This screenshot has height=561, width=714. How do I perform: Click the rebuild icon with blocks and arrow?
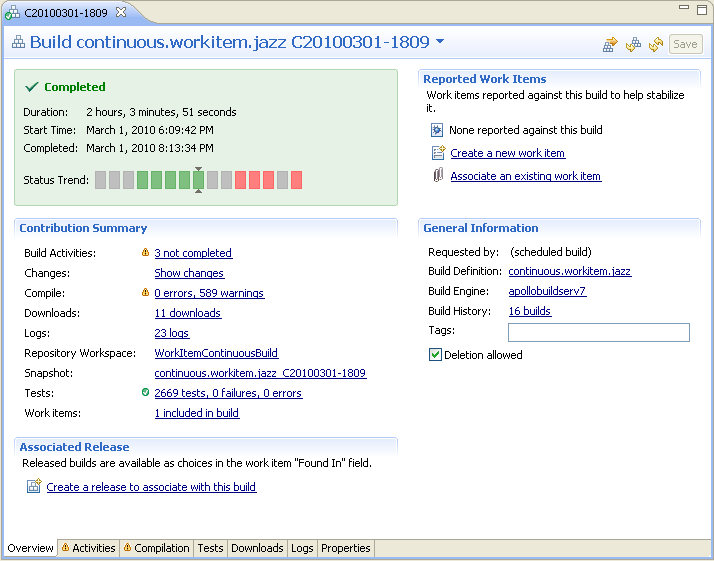click(633, 44)
